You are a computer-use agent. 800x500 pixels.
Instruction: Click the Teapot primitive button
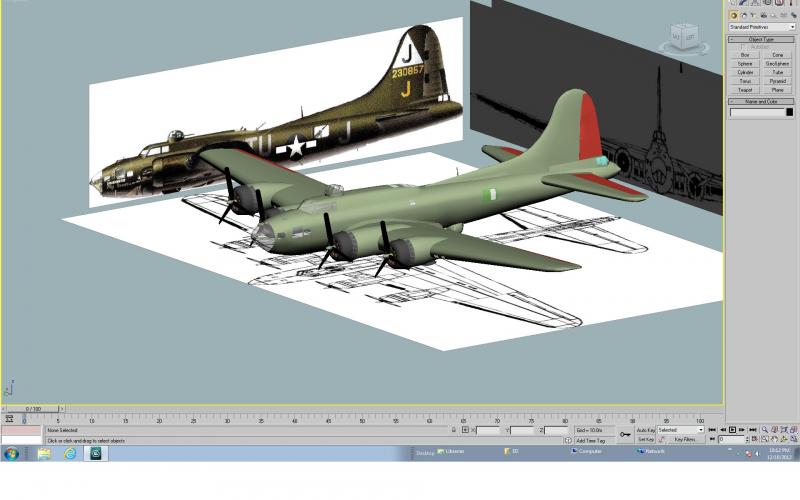(745, 90)
